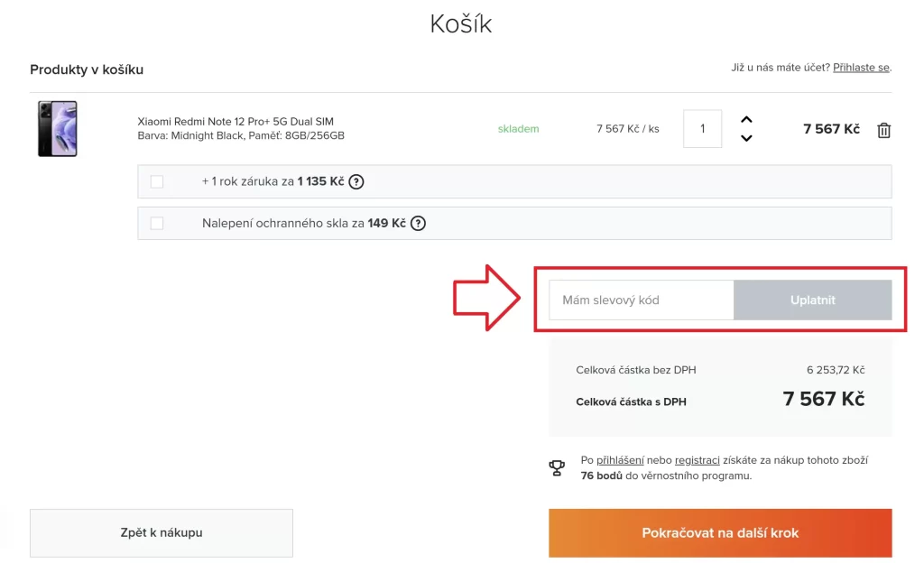This screenshot has width=924, height=563.
Task: Click the red arrow pointing at discount field
Action: pos(486,298)
